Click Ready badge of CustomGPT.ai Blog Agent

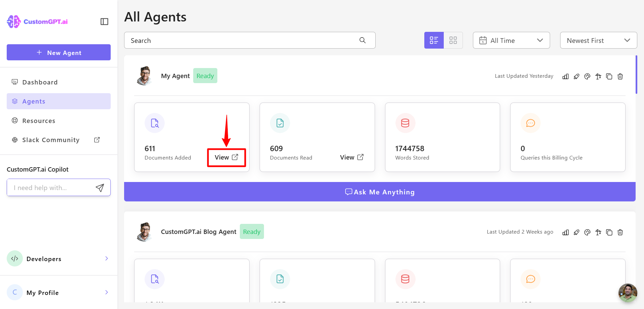tap(252, 232)
